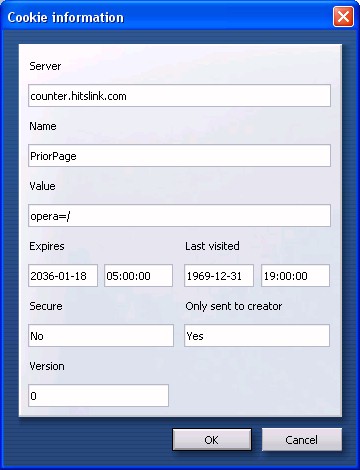Click the Server label text
The image size is (360, 470).
pyautogui.click(x=45, y=66)
